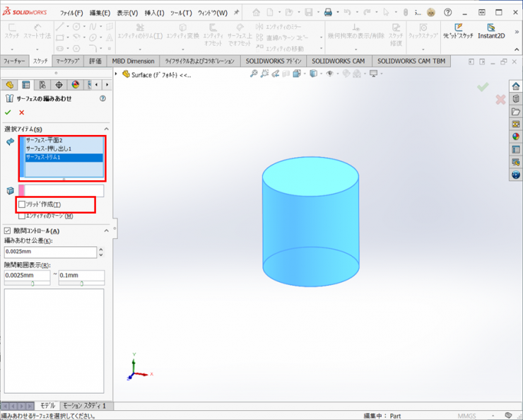Screen dimensions: 523x420
Task: Open the PropertyManager tab icon
Action: tap(26, 85)
